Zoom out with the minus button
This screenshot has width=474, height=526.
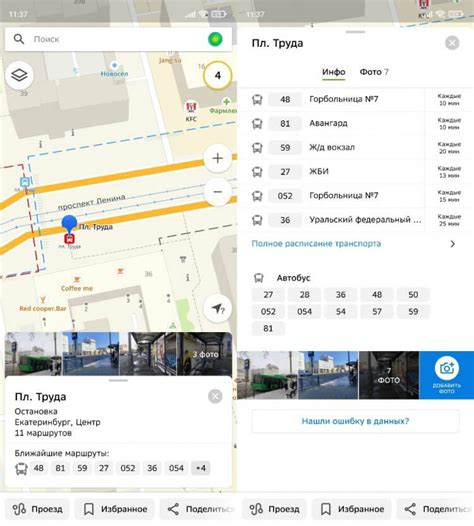click(218, 192)
